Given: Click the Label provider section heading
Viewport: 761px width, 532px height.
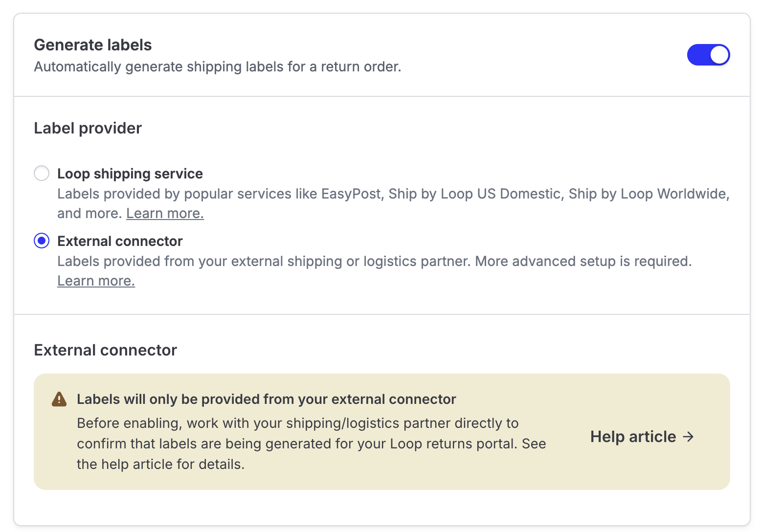Looking at the screenshot, I should [88, 128].
